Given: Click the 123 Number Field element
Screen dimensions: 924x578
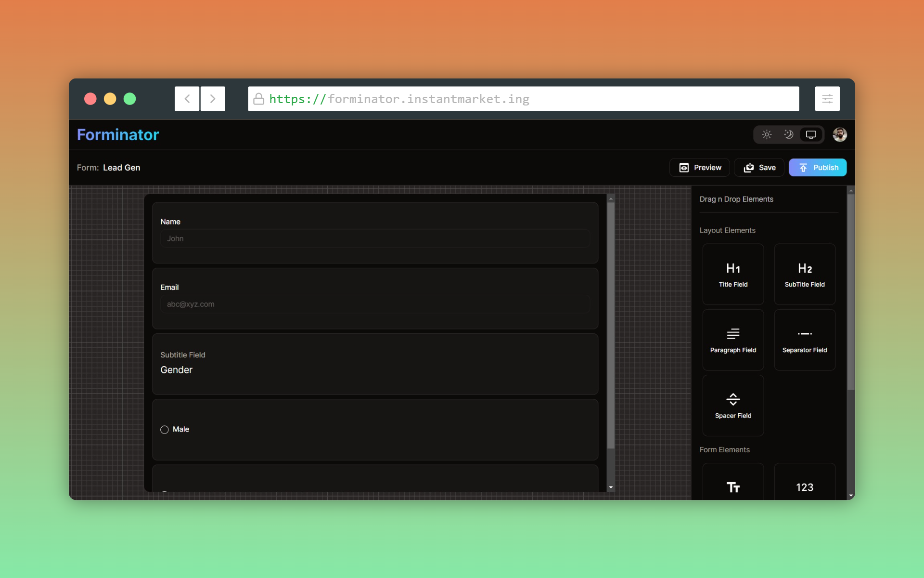Looking at the screenshot, I should click(x=804, y=483).
